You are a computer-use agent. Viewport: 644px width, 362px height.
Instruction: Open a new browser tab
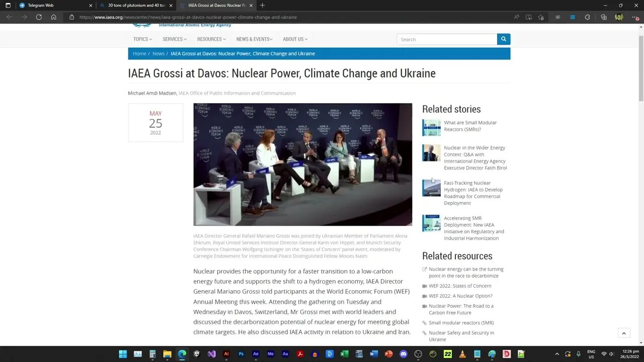(262, 6)
